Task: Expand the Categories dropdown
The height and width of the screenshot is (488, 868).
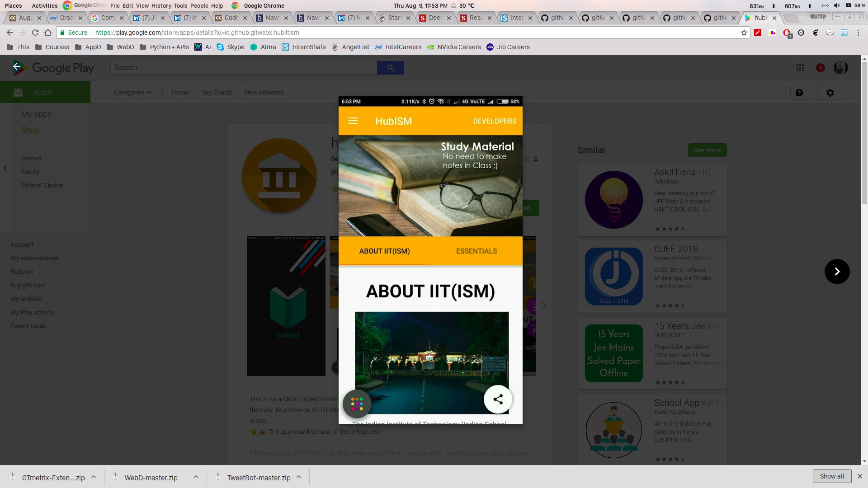Action: pos(132,92)
